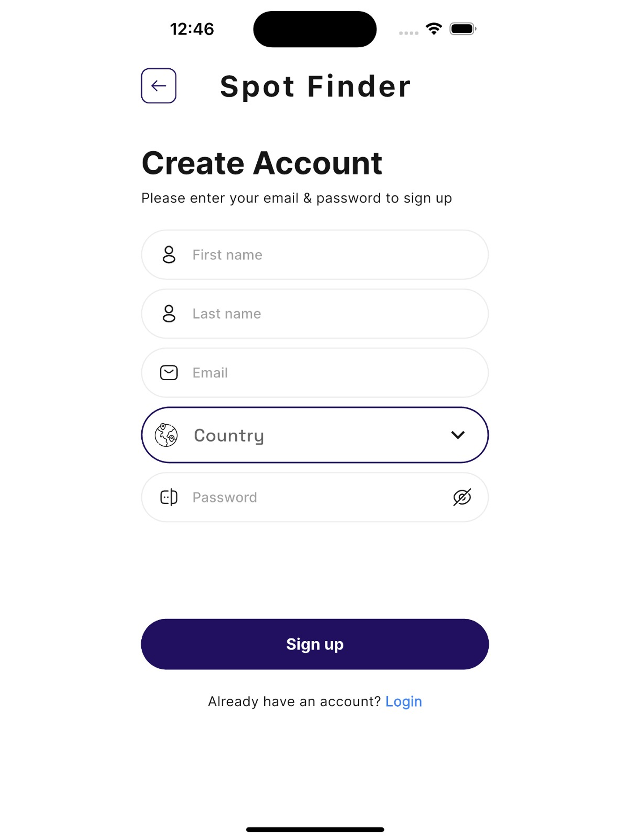
Task: Select the Password input field
Action: pos(315,497)
